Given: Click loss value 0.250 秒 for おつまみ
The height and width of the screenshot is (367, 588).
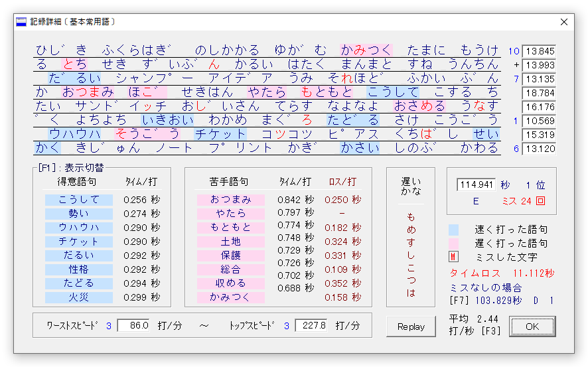Looking at the screenshot, I should pyautogui.click(x=342, y=200).
